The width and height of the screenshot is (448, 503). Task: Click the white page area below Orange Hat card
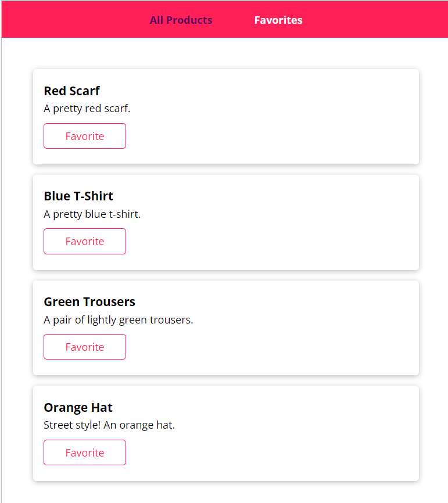click(x=225, y=493)
